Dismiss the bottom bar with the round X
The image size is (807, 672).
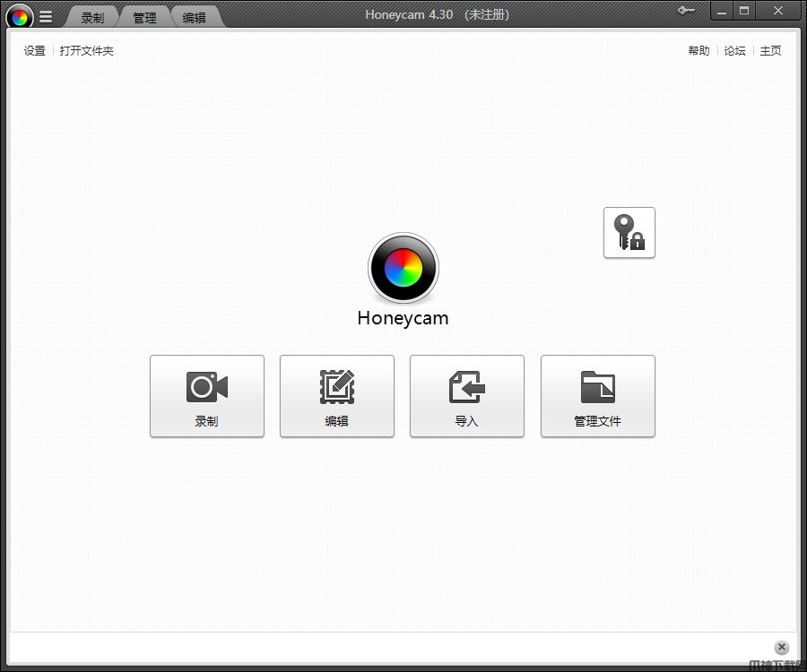point(782,647)
